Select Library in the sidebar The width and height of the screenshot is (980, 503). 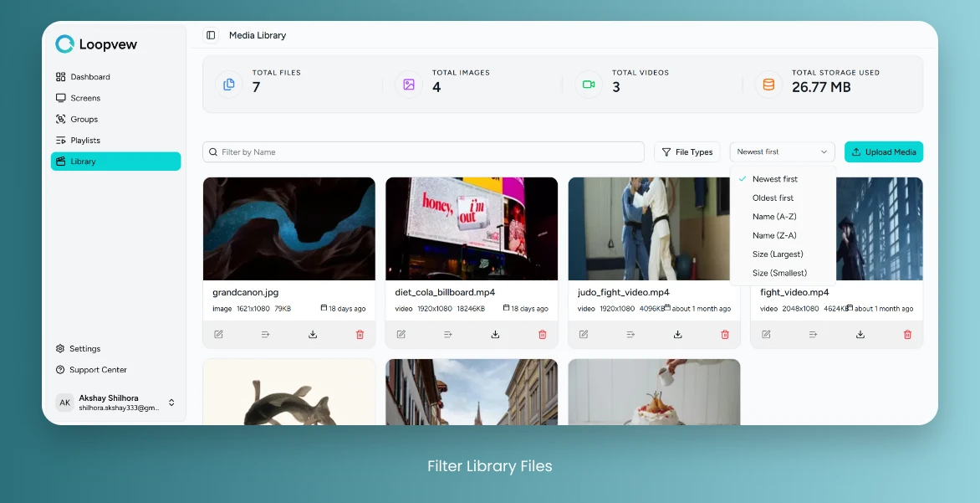[115, 162]
